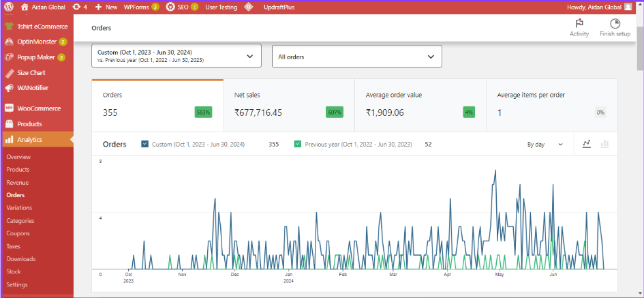Click the Average order value card

(420, 104)
